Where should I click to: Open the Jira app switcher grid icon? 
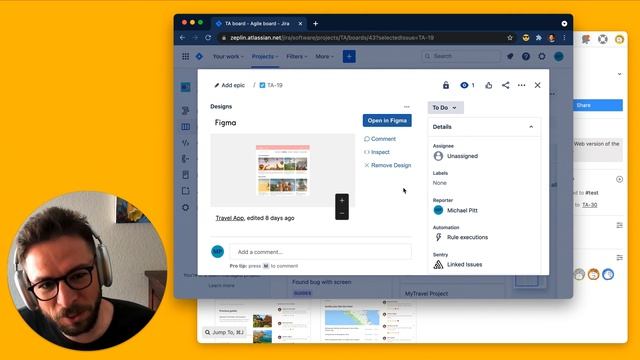click(x=185, y=56)
